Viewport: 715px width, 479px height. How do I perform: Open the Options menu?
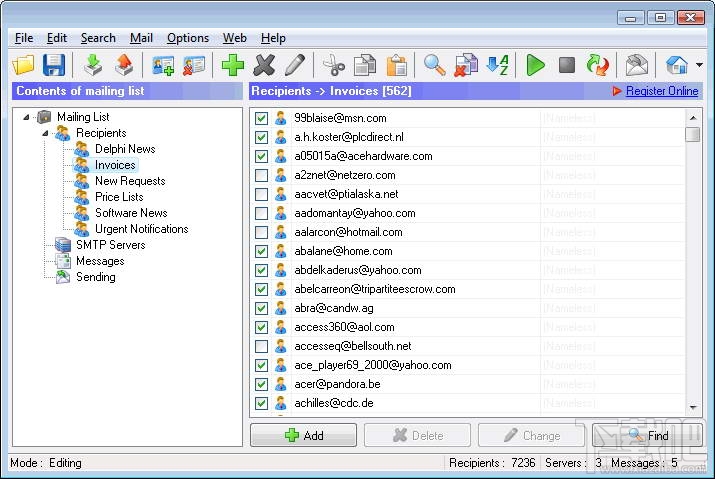(188, 38)
